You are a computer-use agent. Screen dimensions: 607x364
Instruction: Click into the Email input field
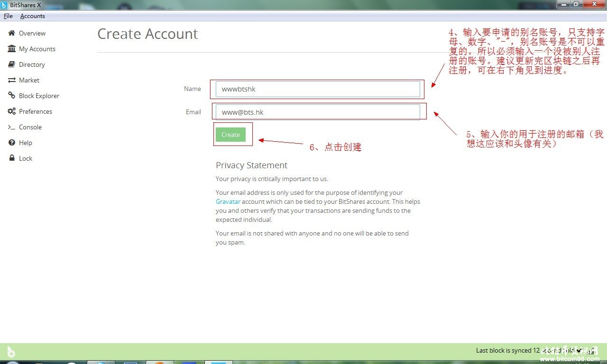click(x=317, y=112)
